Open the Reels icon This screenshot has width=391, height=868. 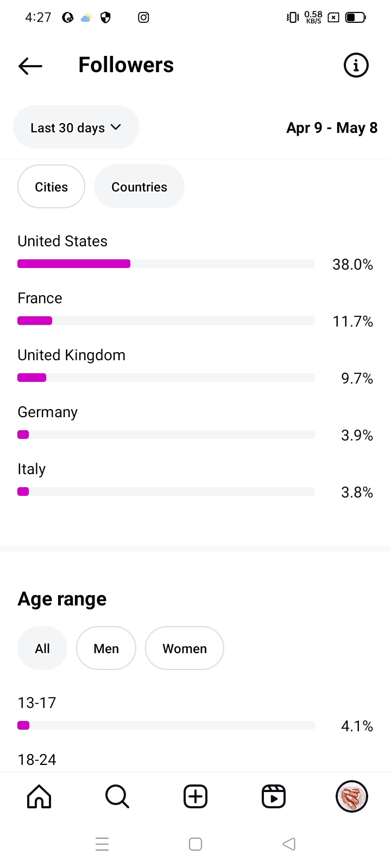coord(274,797)
